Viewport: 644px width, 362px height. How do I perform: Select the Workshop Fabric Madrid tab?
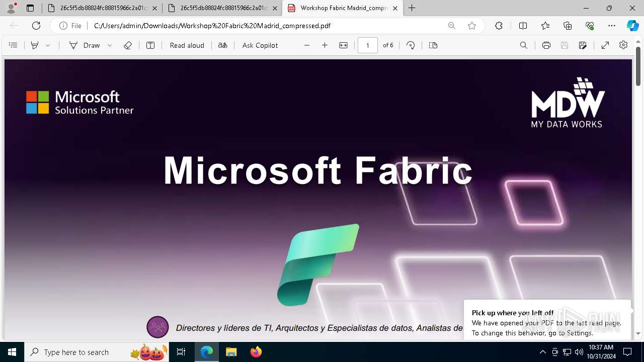click(x=342, y=8)
